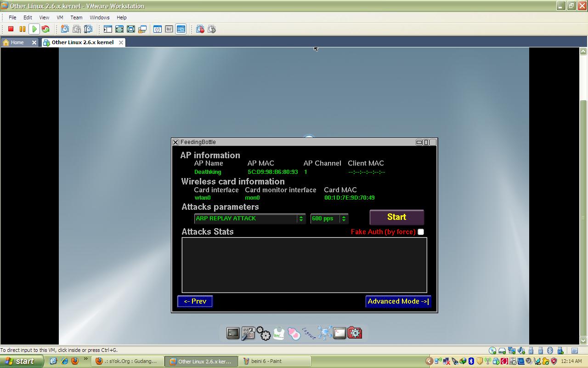The width and height of the screenshot is (588, 368).
Task: Open the white terminal icon beside the camera
Action: coord(339,333)
